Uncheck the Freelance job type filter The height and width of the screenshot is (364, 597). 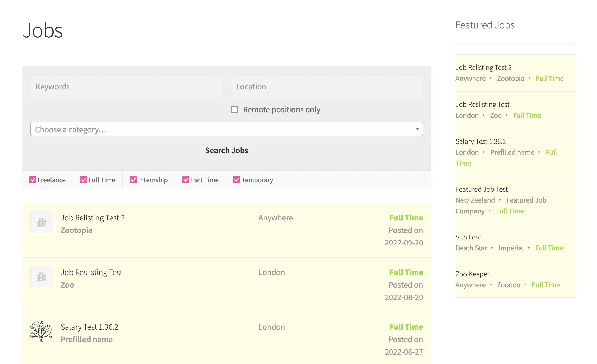(x=33, y=180)
